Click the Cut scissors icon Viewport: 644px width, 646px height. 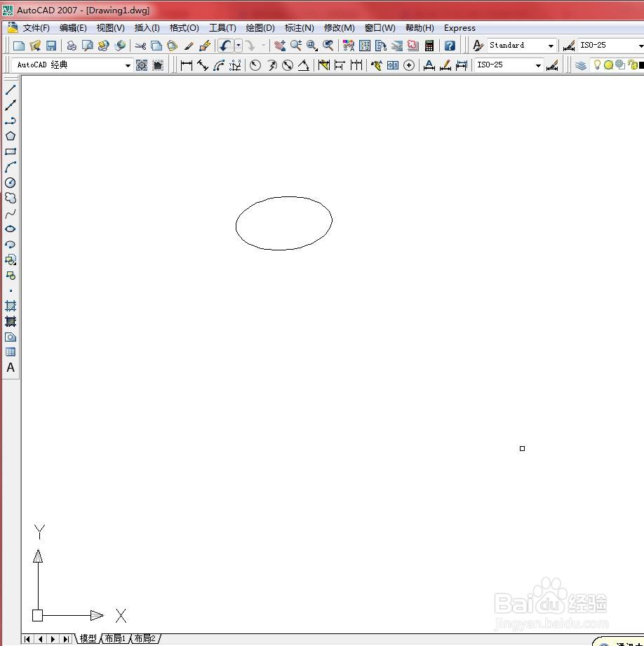pos(140,46)
